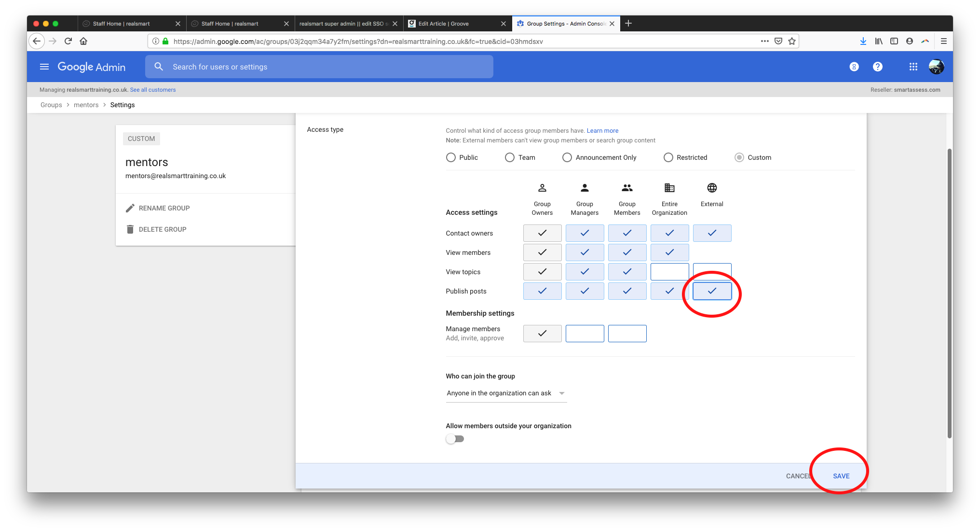Viewport: 980px width, 531px height.
Task: Select the Public access type radio
Action: [451, 157]
